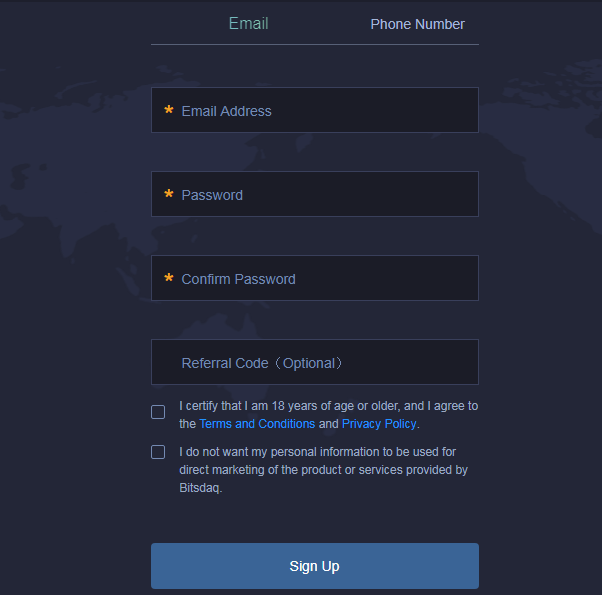Click the required asterisk beside Password
The height and width of the screenshot is (595, 602).
click(169, 195)
